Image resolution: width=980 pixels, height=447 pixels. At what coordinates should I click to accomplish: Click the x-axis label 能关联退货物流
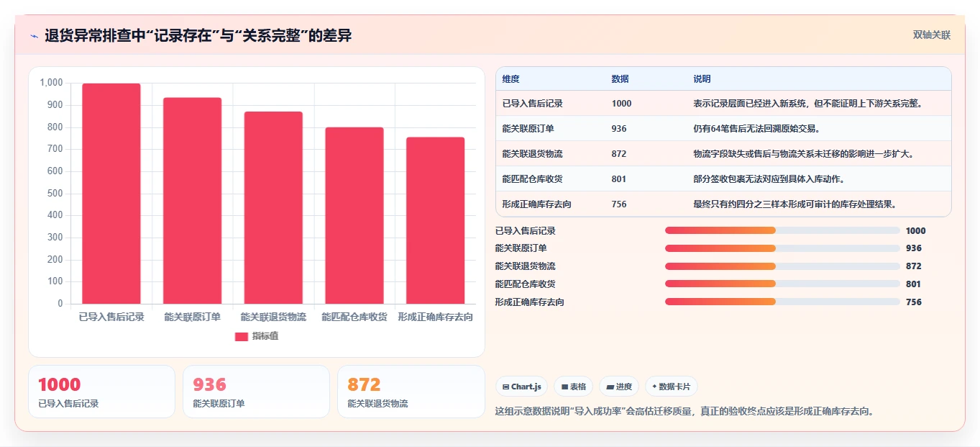coord(273,317)
